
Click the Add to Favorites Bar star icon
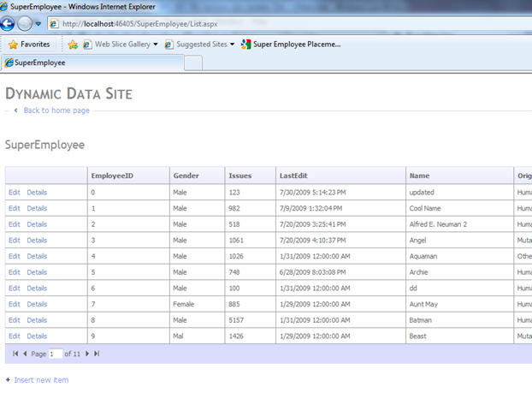coord(74,45)
